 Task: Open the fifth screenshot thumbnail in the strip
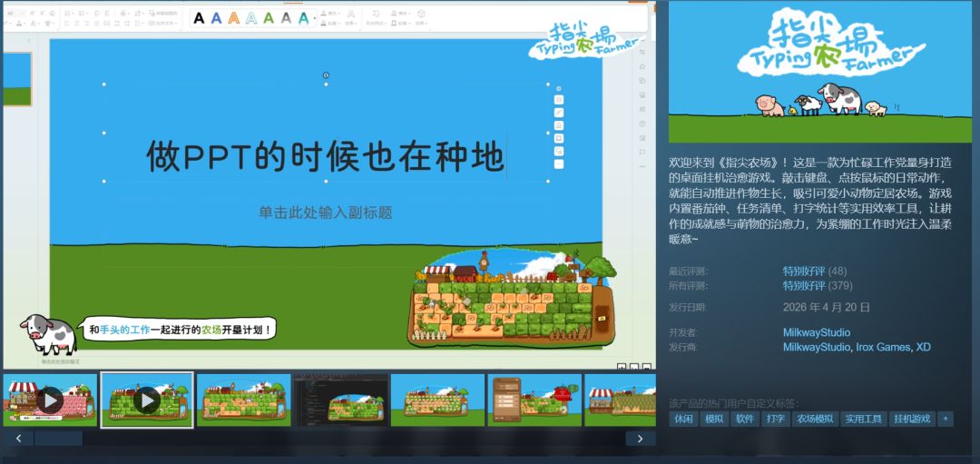pos(437,400)
